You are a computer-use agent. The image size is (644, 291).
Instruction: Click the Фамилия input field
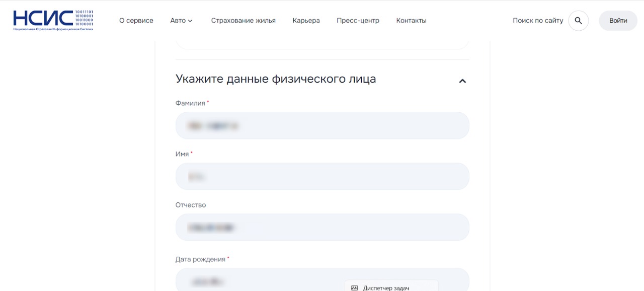pyautogui.click(x=322, y=125)
